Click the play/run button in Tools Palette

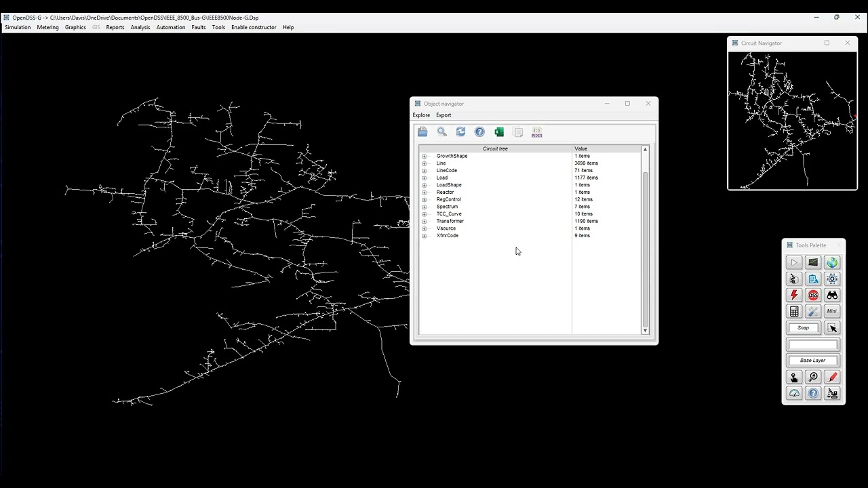pos(794,262)
